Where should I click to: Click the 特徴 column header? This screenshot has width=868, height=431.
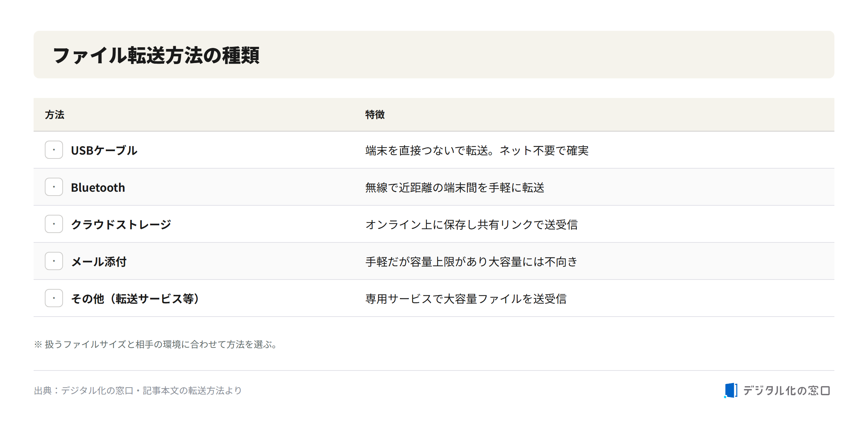(375, 115)
